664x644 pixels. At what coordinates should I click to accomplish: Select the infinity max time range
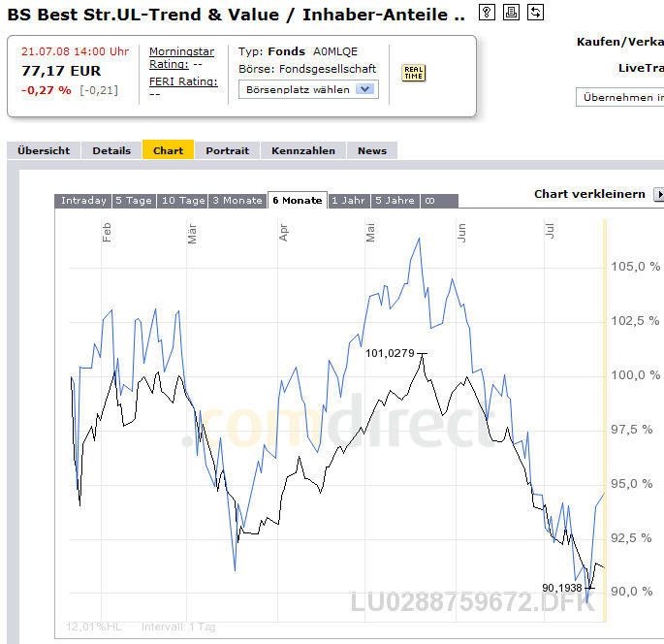click(x=429, y=201)
